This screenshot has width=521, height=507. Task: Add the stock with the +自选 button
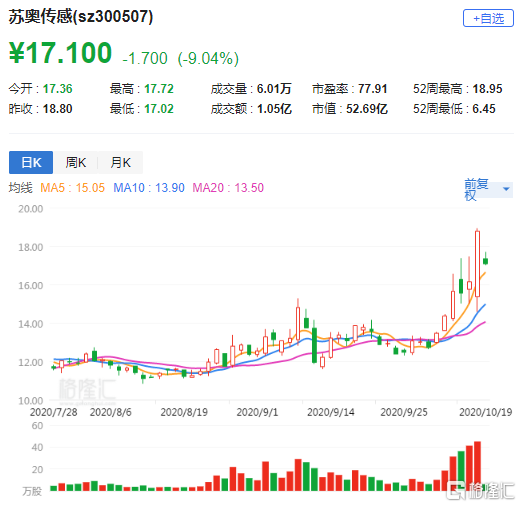pyautogui.click(x=488, y=18)
